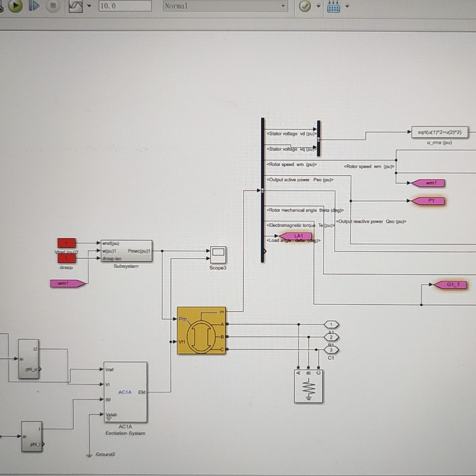Viewport: 476px width, 476px height.
Task: Click the blue keypad toolbar icon
Action: click(x=334, y=7)
